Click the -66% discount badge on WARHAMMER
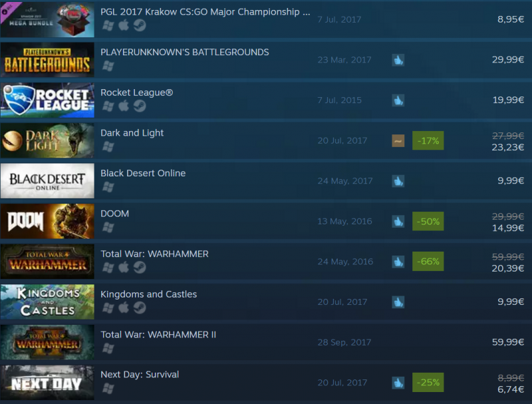Image resolution: width=532 pixels, height=404 pixels. (428, 262)
